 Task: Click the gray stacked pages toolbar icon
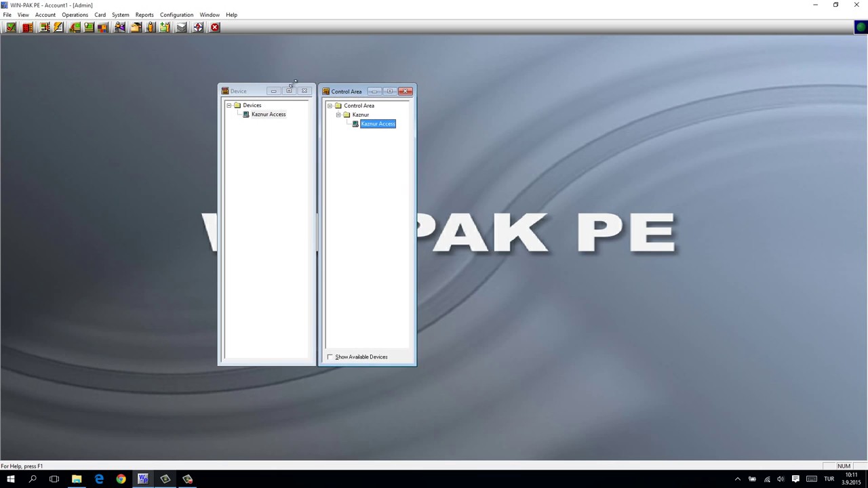[182, 27]
